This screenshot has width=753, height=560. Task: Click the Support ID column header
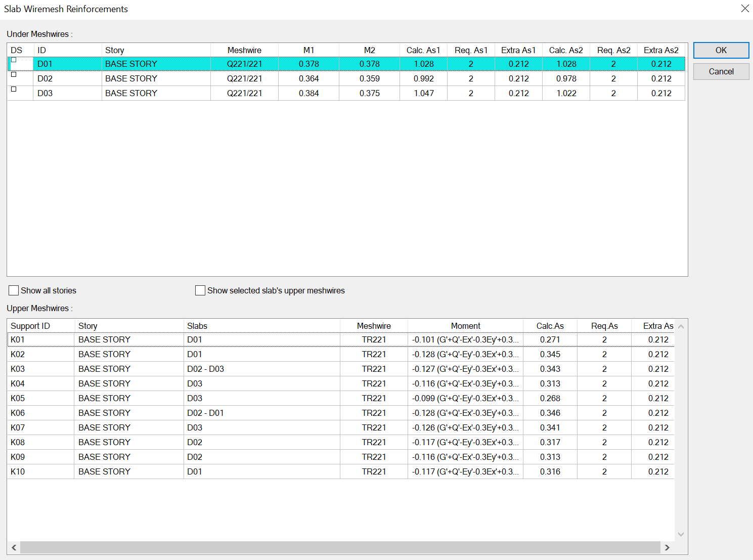tap(30, 326)
